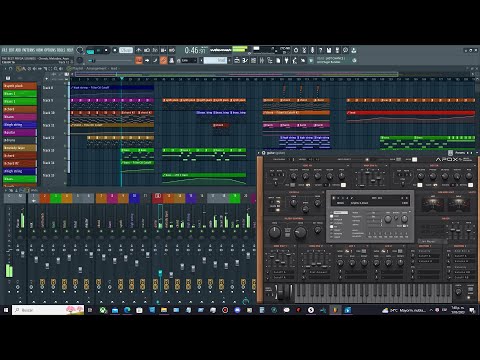Toggle the orange typing keyboard icon
Viewport: 480px width, 360px height.
tap(139, 60)
